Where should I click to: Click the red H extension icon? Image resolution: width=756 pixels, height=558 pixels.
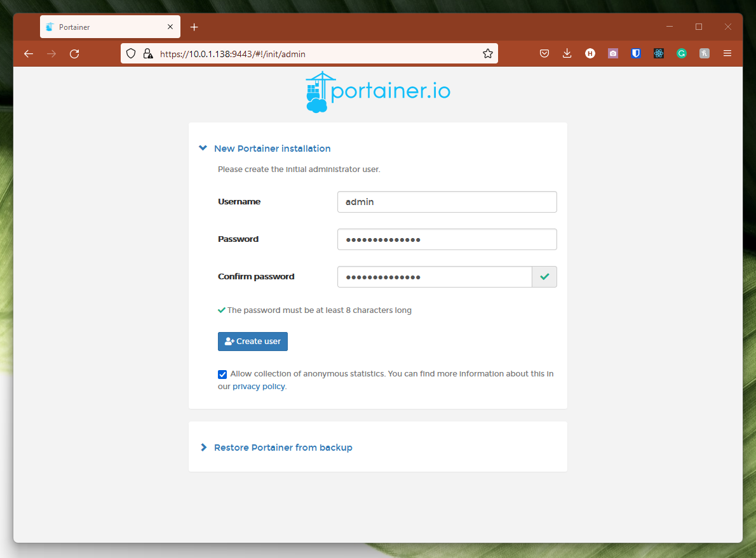click(590, 53)
